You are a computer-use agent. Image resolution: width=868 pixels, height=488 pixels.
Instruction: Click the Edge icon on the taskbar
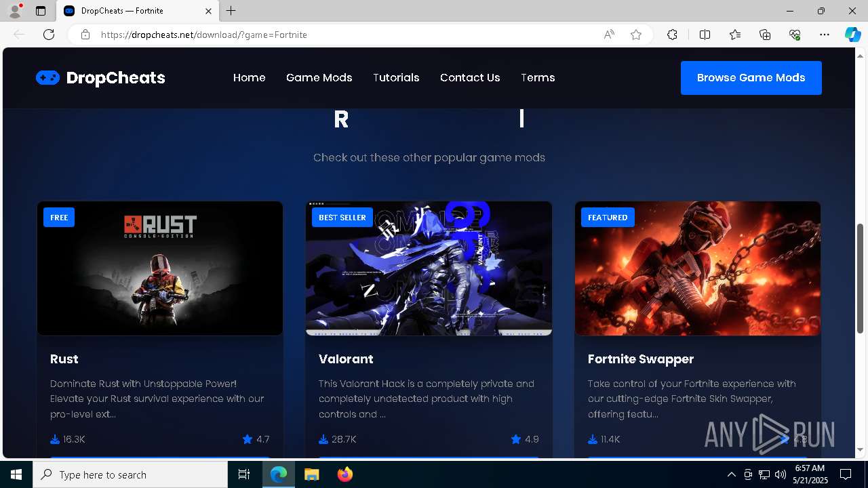279,474
